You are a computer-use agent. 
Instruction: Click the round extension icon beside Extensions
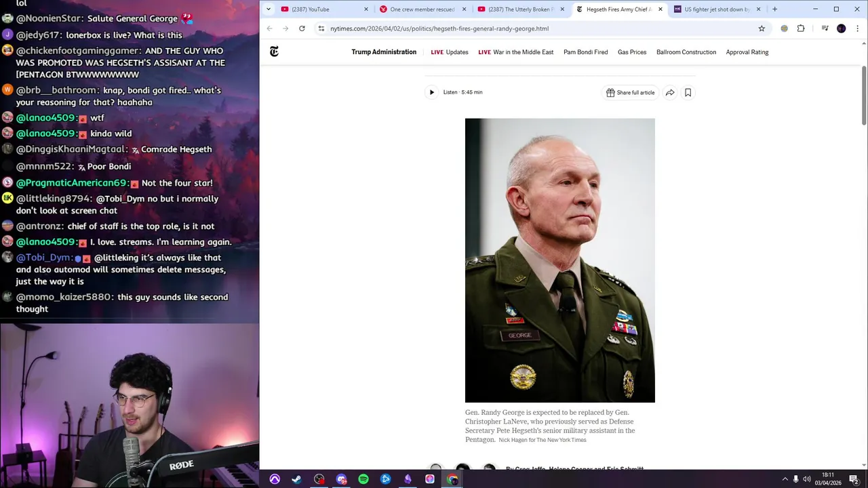[x=785, y=28]
